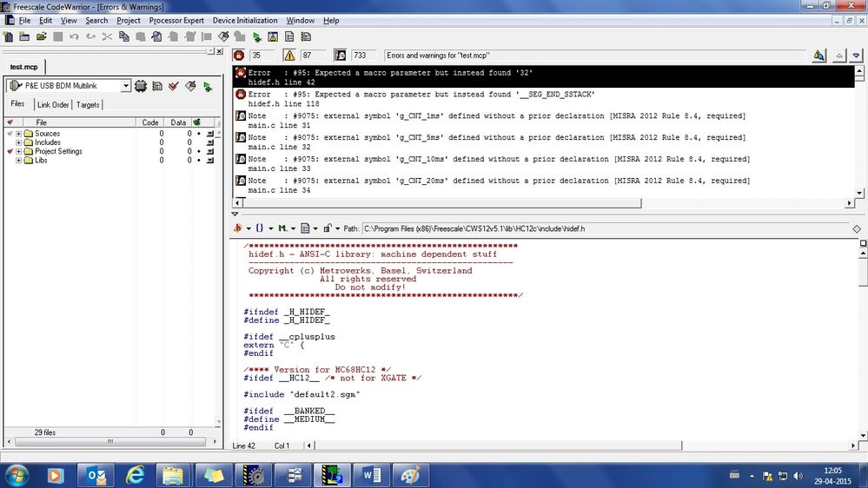
Task: Open Microsoft Word from the taskbar
Action: click(372, 475)
